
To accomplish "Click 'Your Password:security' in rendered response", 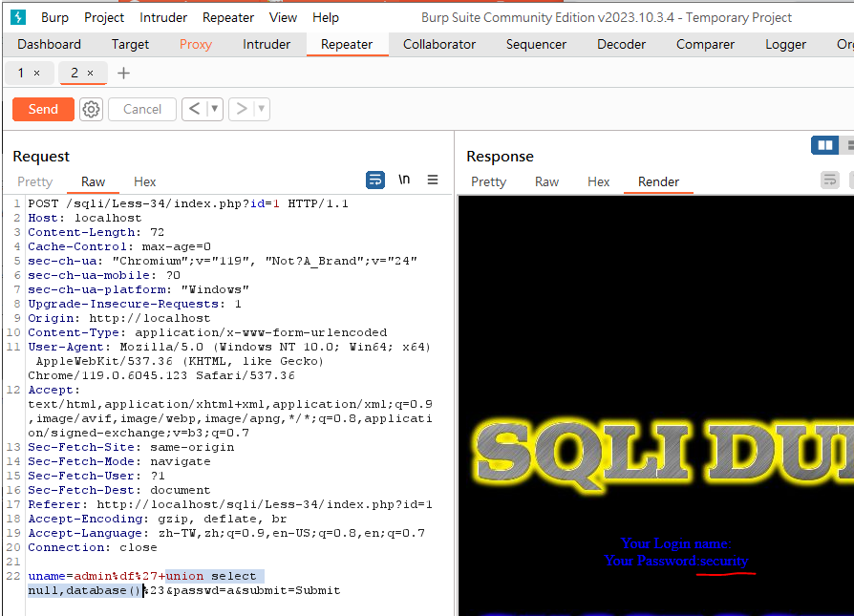I will [676, 561].
